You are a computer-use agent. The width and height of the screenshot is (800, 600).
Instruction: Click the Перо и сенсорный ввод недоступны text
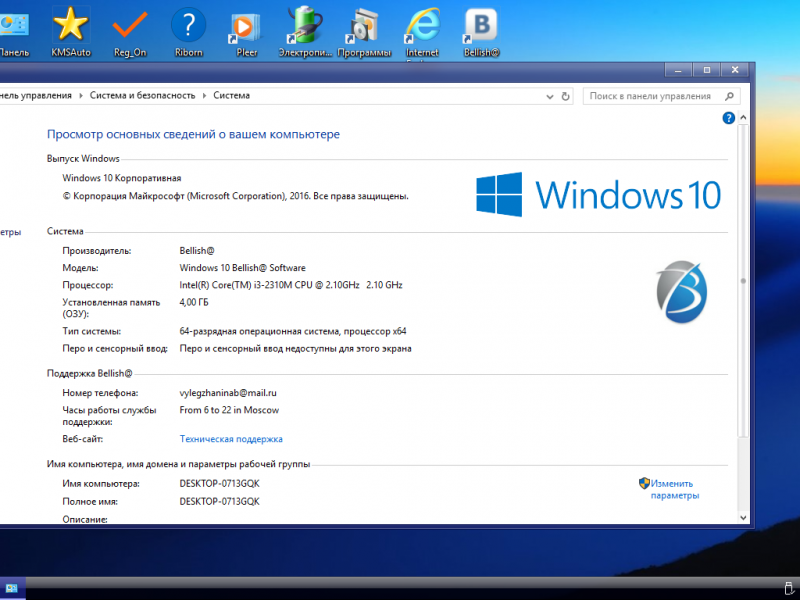tap(295, 348)
